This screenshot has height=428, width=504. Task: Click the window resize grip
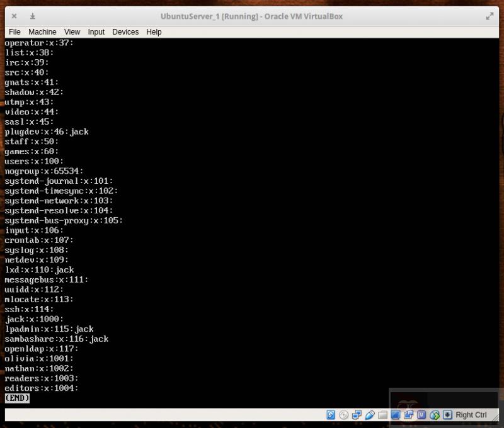497,416
